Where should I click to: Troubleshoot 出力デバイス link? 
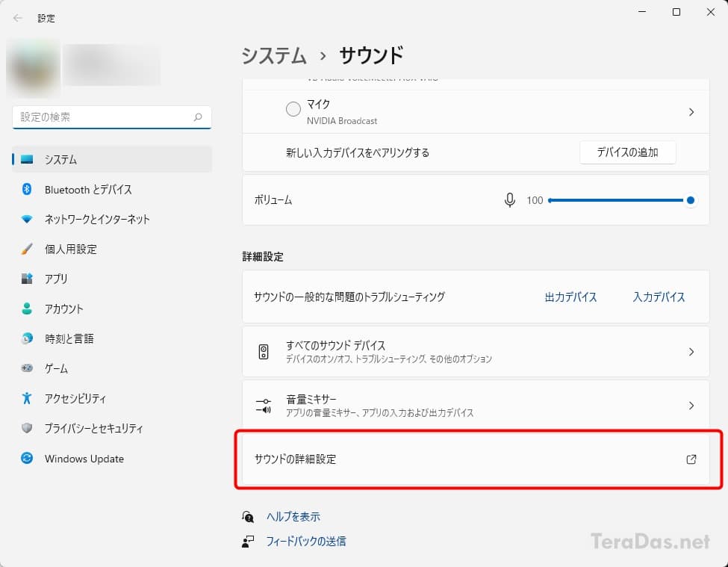coord(570,297)
